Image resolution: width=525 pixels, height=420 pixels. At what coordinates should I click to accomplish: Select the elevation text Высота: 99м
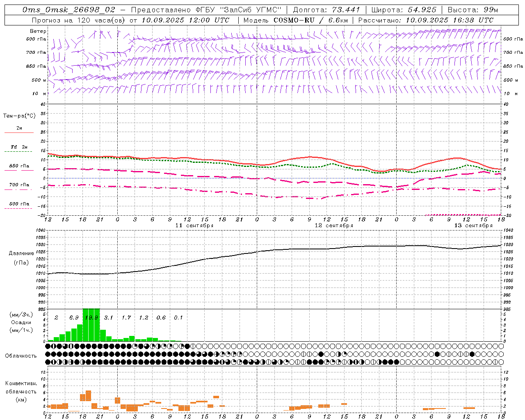(473, 10)
